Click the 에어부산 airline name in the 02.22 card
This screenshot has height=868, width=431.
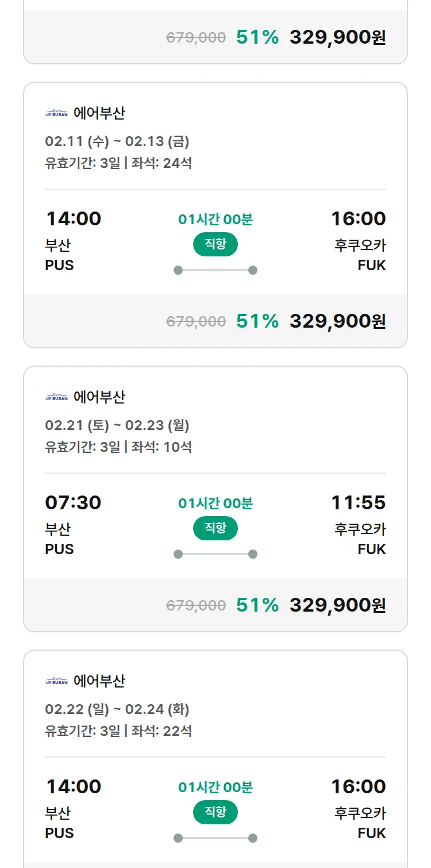(99, 681)
